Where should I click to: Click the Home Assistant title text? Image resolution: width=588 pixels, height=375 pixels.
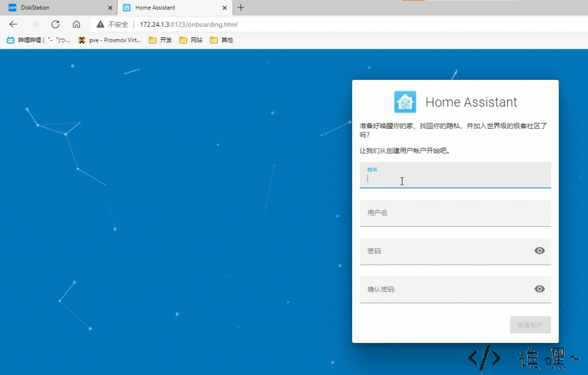click(471, 102)
